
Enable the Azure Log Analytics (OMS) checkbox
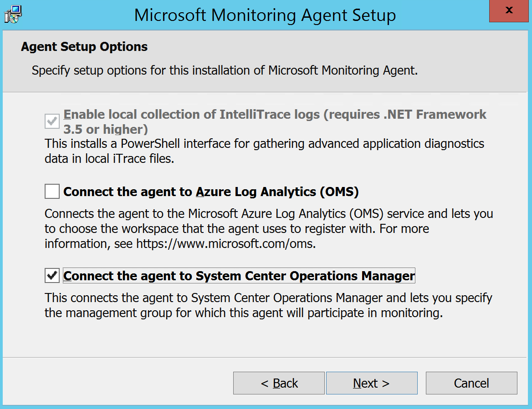51,191
